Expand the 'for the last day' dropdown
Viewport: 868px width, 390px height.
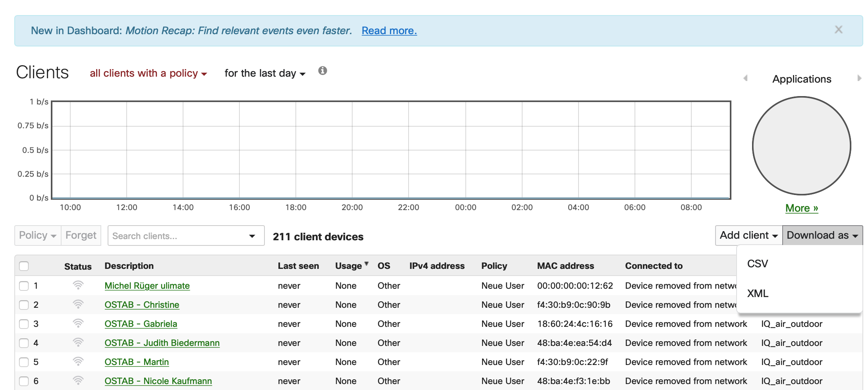point(264,73)
